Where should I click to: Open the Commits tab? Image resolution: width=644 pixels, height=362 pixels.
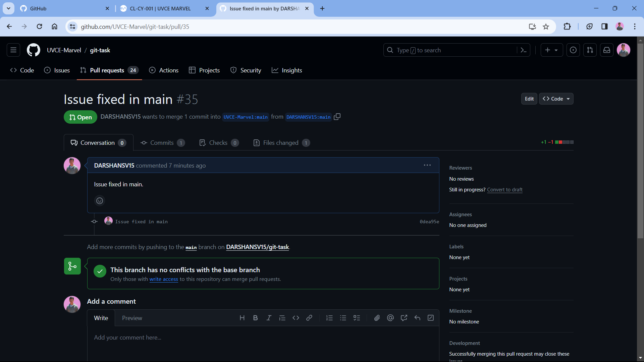162,143
